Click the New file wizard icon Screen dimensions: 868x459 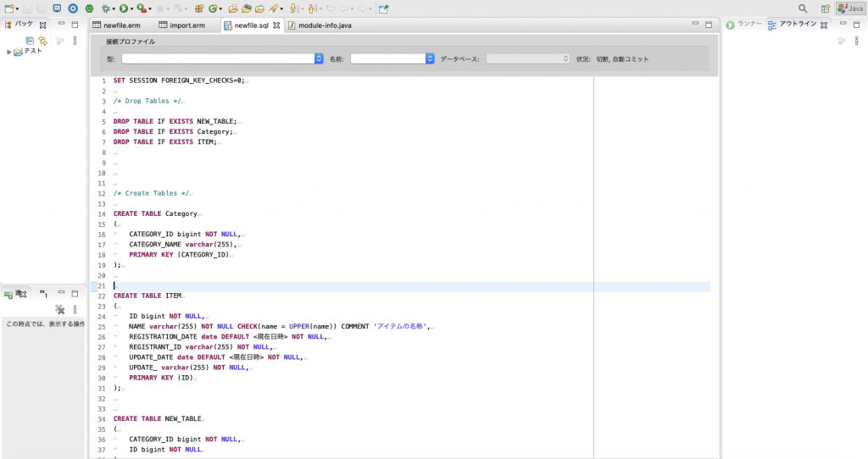[8, 8]
